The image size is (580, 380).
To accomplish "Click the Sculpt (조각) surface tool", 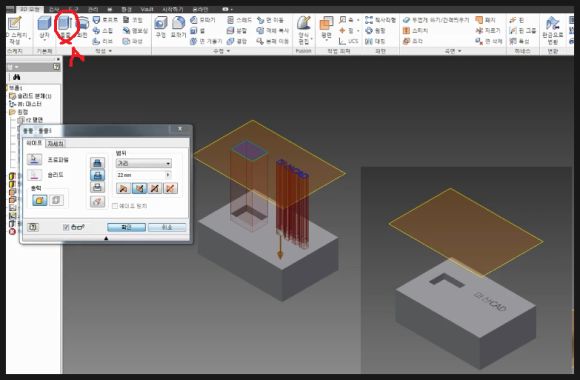I will click(413, 41).
